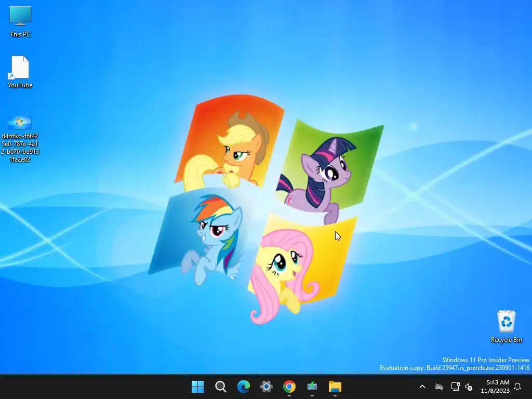This screenshot has height=399, width=532.
Task: Click the "This PC" label text
Action: coord(20,34)
